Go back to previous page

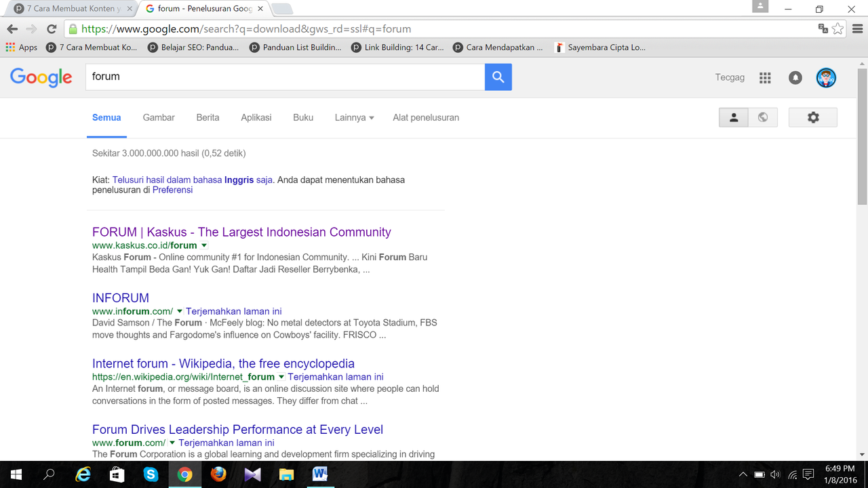[x=12, y=29]
